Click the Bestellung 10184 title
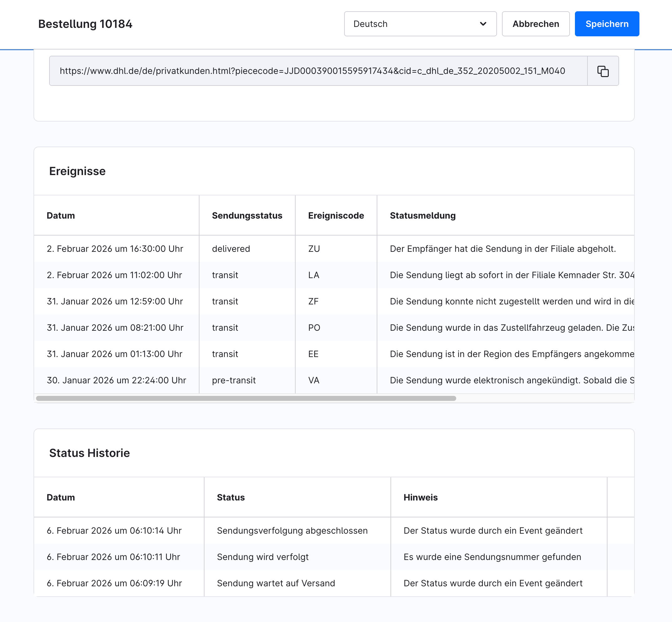 point(85,24)
